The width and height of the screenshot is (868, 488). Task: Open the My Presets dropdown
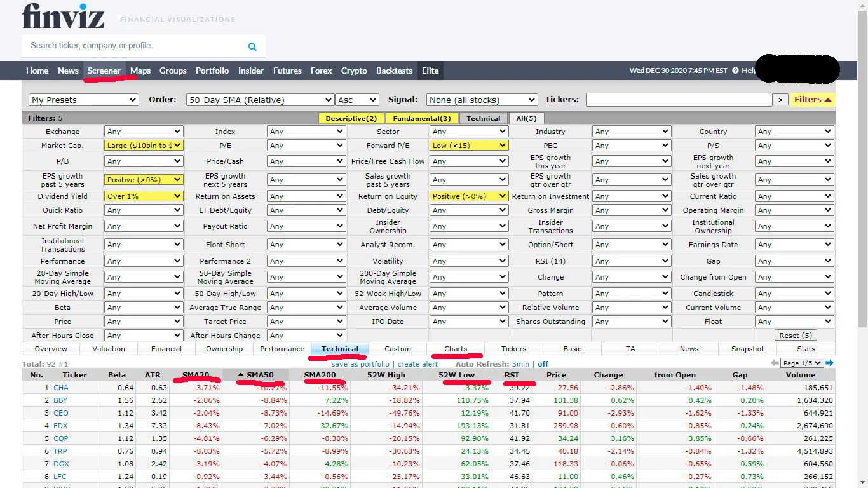click(83, 100)
